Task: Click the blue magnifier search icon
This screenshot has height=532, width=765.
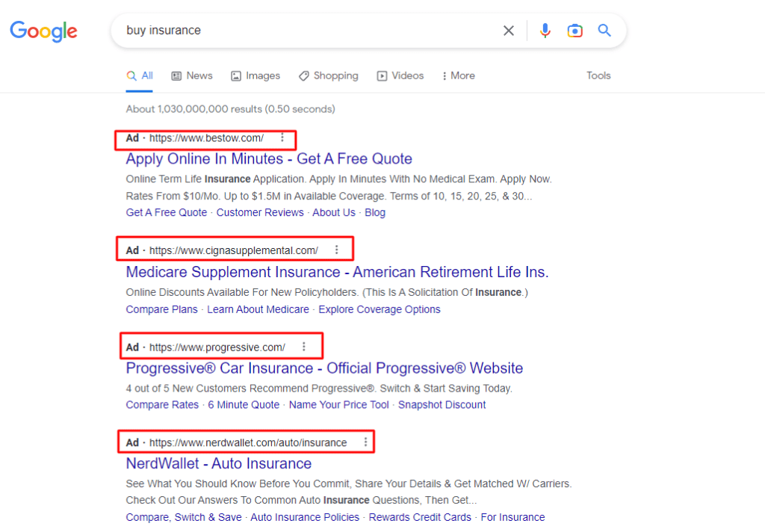Action: [604, 30]
